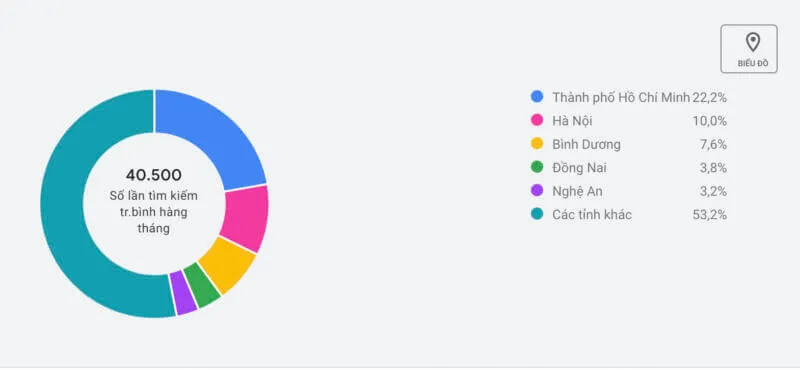Click the 53,2% percentage value
This screenshot has width=800, height=370.
click(709, 215)
